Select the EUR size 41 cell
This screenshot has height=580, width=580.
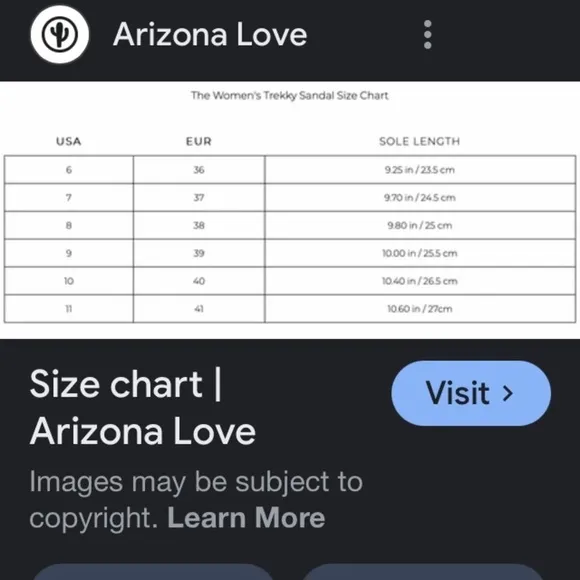[x=199, y=308]
